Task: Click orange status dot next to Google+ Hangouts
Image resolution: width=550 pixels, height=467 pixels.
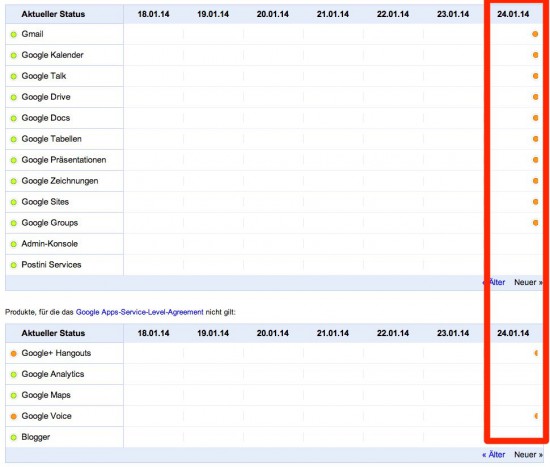Action: (14, 354)
